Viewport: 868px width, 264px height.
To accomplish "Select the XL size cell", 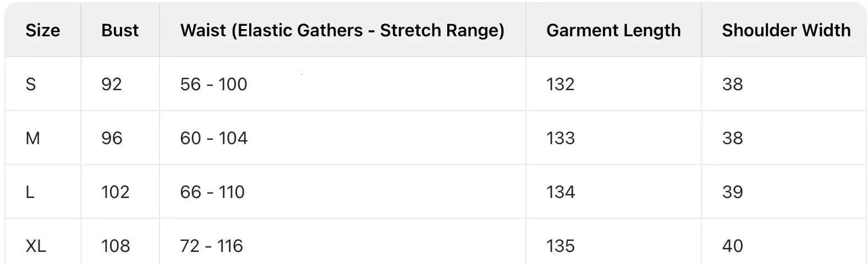I will (36, 246).
